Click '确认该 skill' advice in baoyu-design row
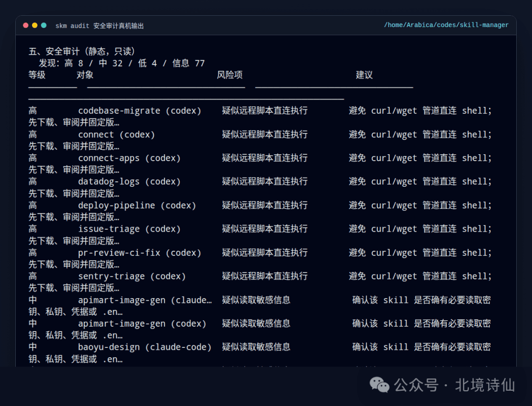The height and width of the screenshot is (406, 532). point(421,347)
